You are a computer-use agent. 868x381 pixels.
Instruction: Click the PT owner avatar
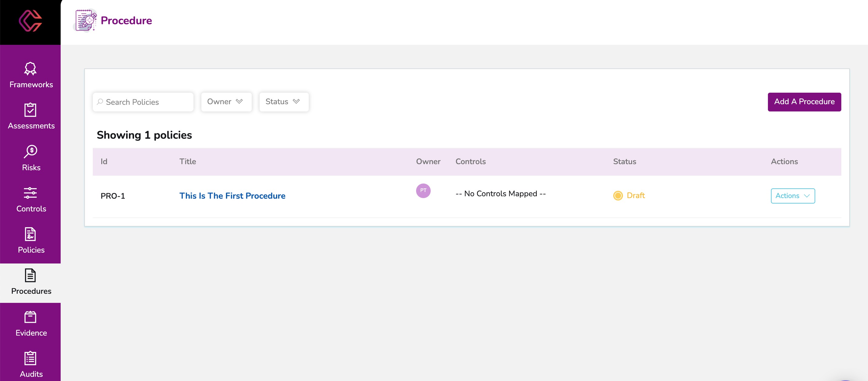pos(423,190)
